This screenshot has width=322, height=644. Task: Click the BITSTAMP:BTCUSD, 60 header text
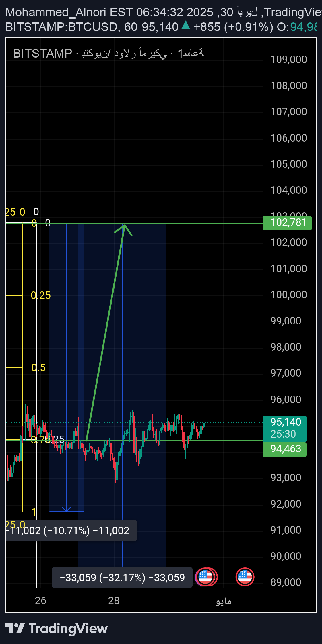(71, 27)
